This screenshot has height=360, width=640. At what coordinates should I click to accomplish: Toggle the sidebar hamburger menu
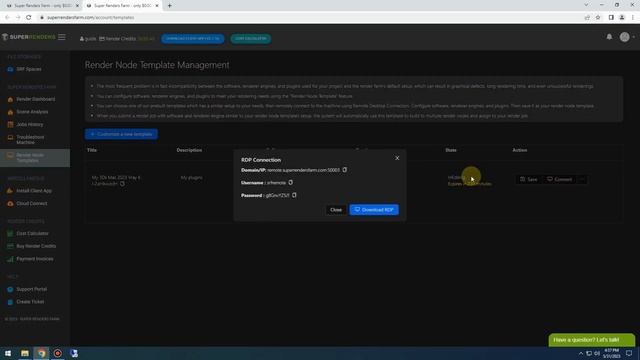point(62,37)
